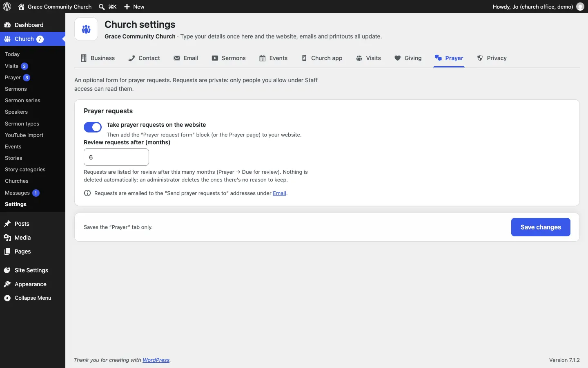Screen dimensions: 588x368
Task: Click the Media icon in sidebar
Action: click(x=7, y=238)
